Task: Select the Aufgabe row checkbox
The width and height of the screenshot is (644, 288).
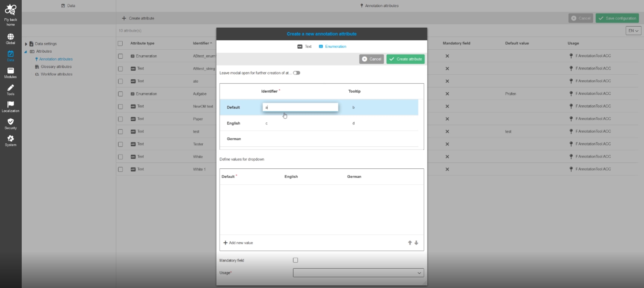Action: tap(120, 94)
